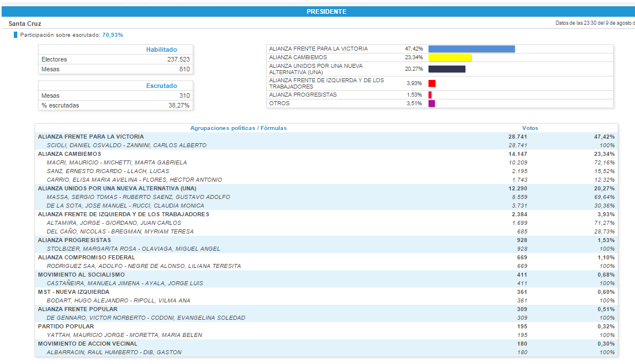Click Sanz's 15,52% share

[604, 171]
